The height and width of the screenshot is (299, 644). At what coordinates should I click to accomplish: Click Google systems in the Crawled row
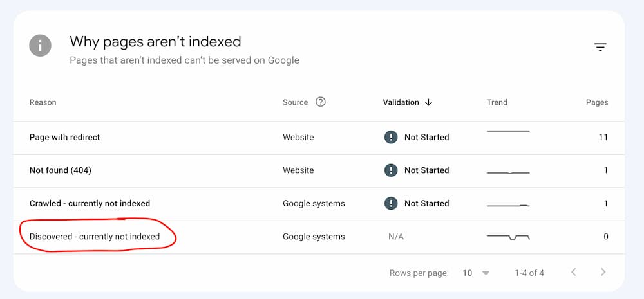pos(314,203)
